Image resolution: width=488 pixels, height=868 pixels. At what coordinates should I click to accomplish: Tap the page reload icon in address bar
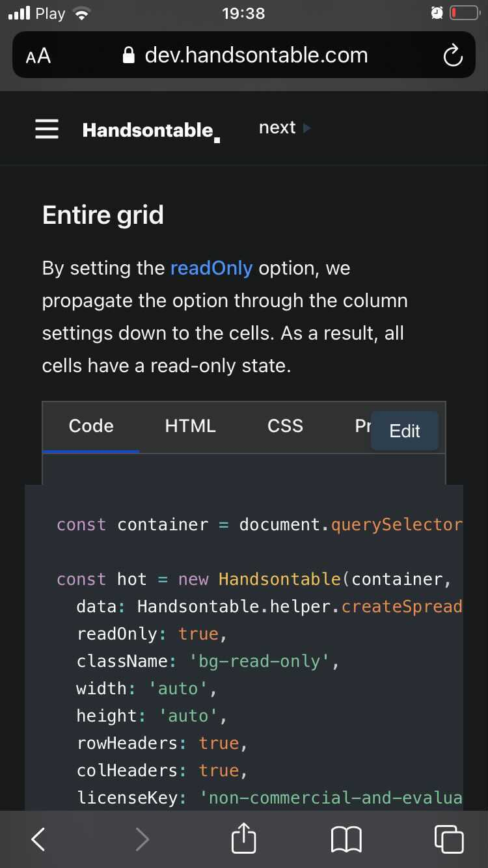[452, 55]
